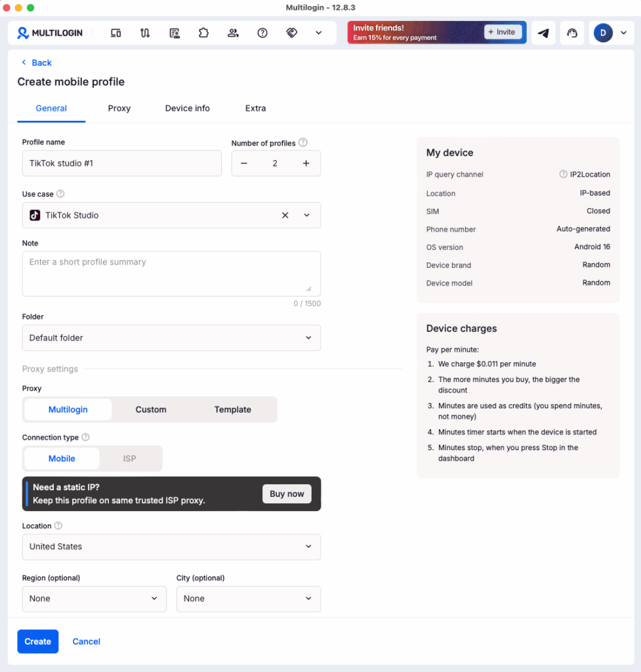The width and height of the screenshot is (641, 672).
Task: Select the Custom proxy option
Action: click(x=151, y=409)
